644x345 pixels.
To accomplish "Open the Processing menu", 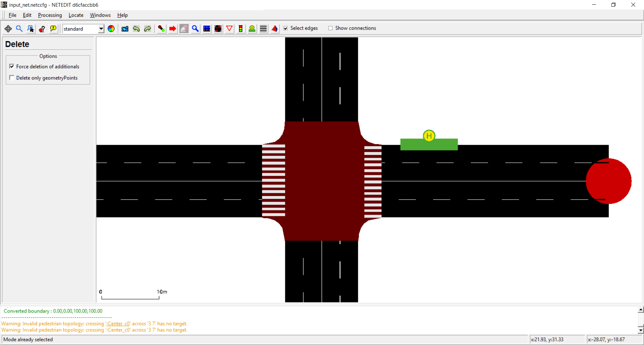I will pyautogui.click(x=50, y=15).
